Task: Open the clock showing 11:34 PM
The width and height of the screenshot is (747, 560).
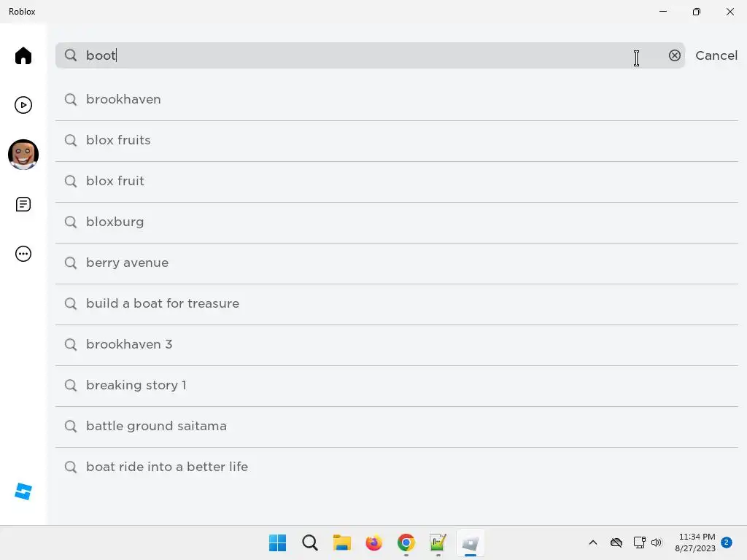Action: click(x=695, y=542)
